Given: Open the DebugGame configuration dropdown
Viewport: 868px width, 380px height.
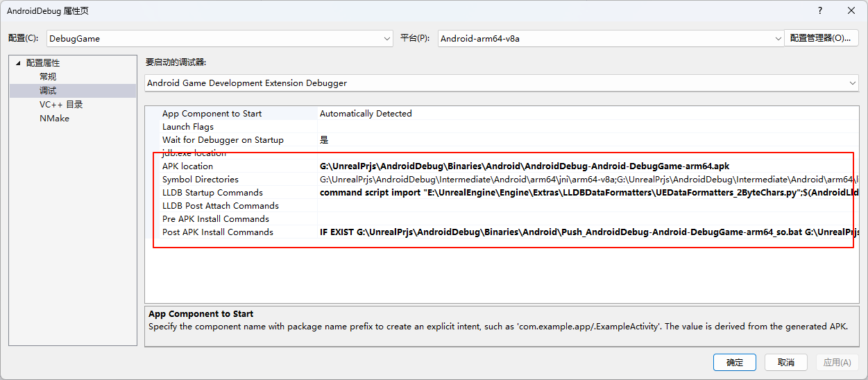Looking at the screenshot, I should click(x=220, y=39).
